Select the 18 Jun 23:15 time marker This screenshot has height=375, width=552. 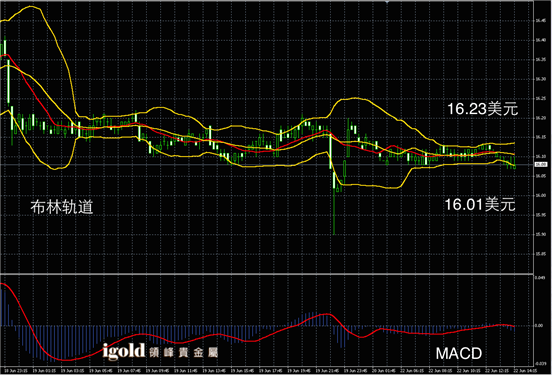click(16, 370)
